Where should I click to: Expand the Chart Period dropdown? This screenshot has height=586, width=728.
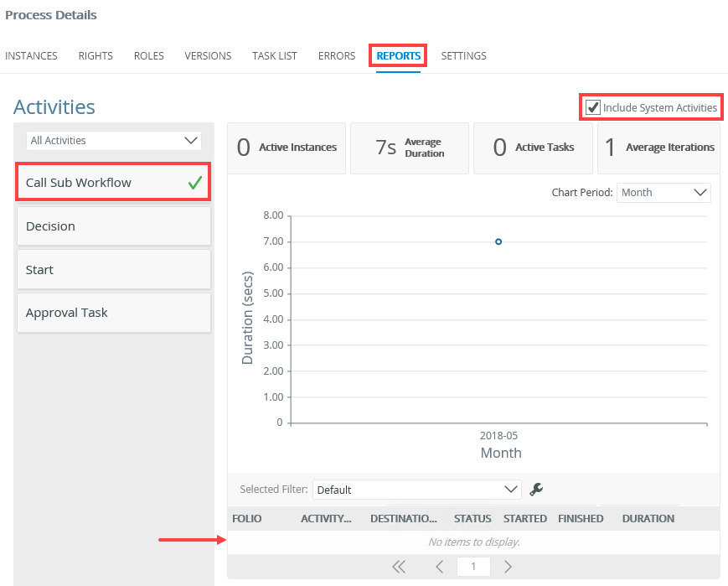[x=663, y=193]
